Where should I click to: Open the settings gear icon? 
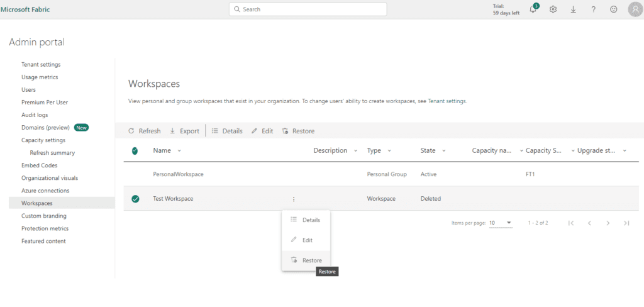(x=553, y=9)
